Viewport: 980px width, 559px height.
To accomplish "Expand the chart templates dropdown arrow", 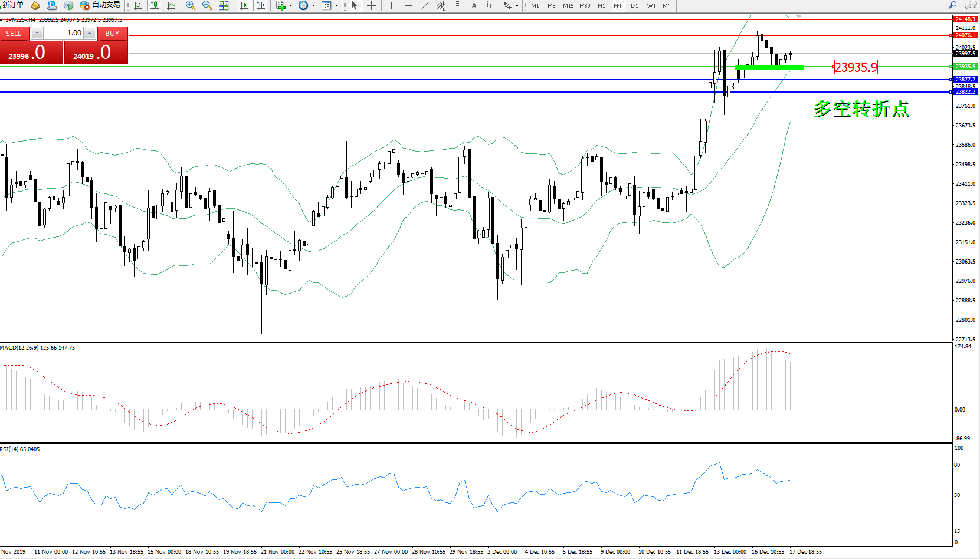I will coord(337,6).
